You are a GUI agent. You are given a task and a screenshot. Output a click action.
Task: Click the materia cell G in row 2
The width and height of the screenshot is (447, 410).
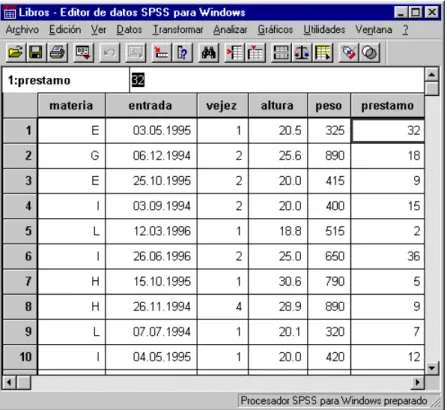click(x=72, y=156)
